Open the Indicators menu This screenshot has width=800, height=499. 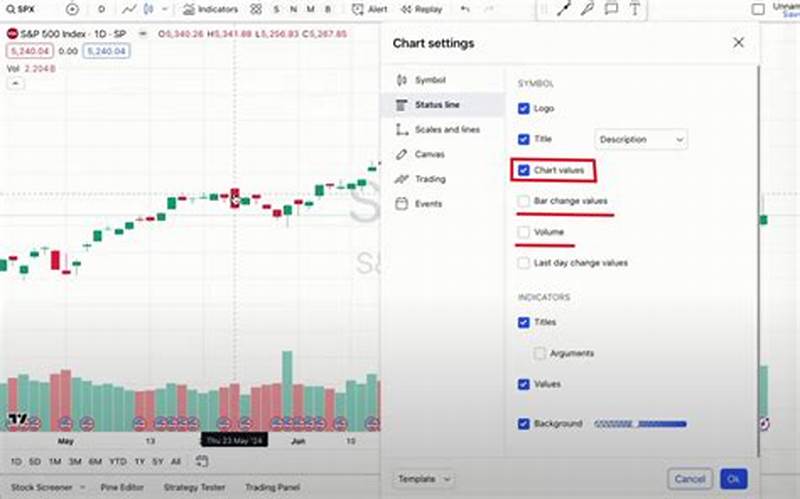(x=210, y=9)
